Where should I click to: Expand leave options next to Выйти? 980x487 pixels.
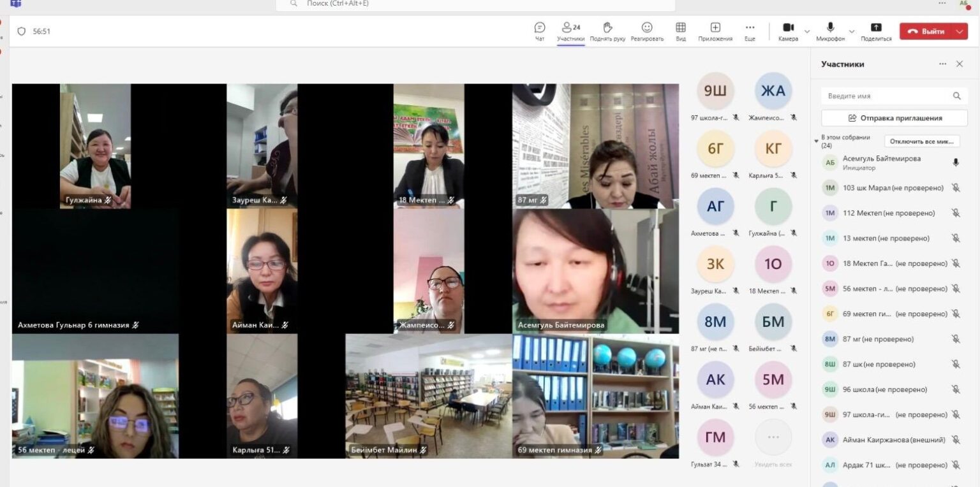coord(960,31)
